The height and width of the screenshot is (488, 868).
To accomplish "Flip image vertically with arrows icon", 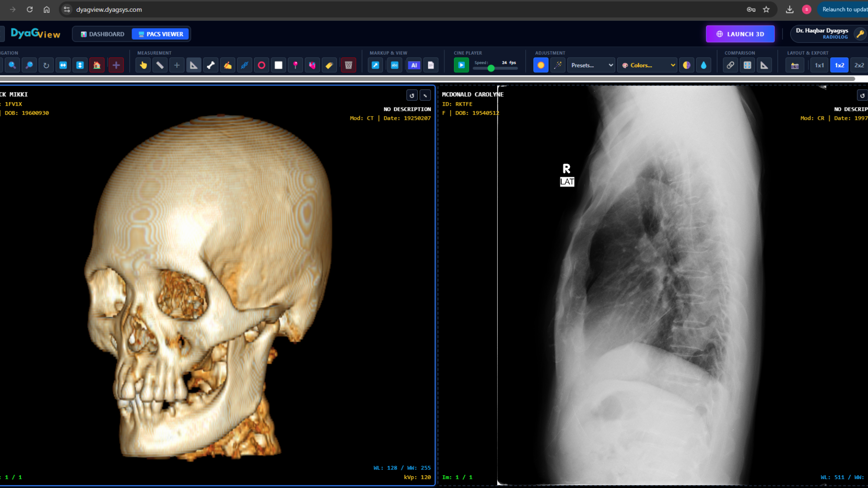I will click(x=80, y=65).
